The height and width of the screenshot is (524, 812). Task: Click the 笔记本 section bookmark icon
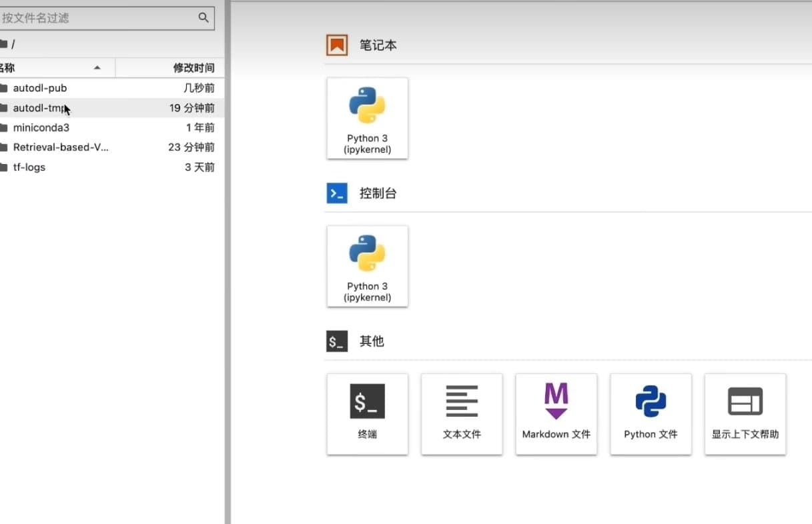[x=337, y=45]
